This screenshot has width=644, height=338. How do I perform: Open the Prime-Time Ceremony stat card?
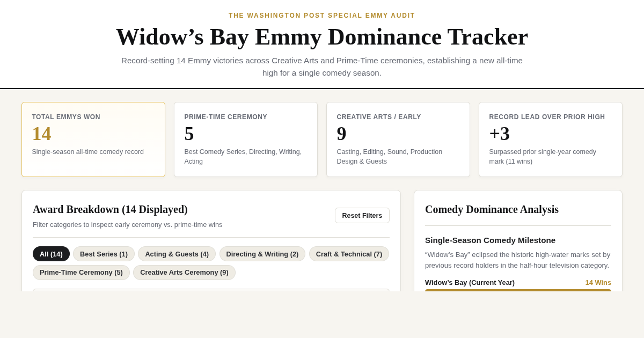246,139
